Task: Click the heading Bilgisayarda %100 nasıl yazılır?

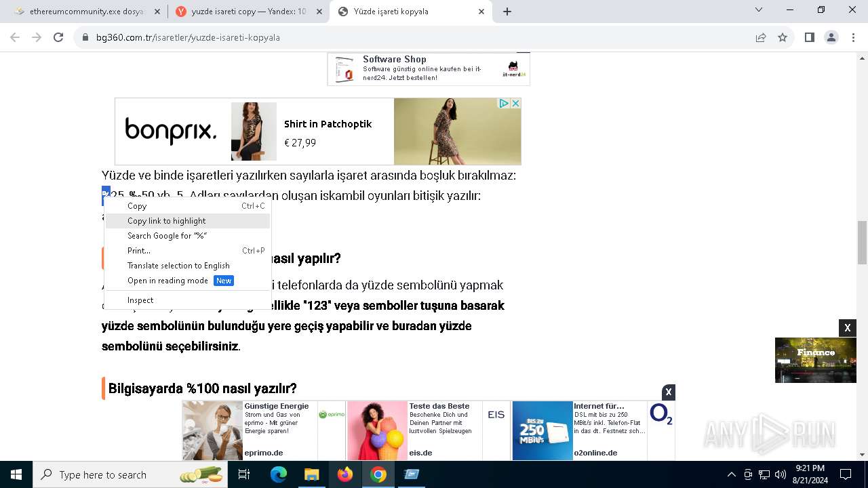Action: click(x=202, y=388)
